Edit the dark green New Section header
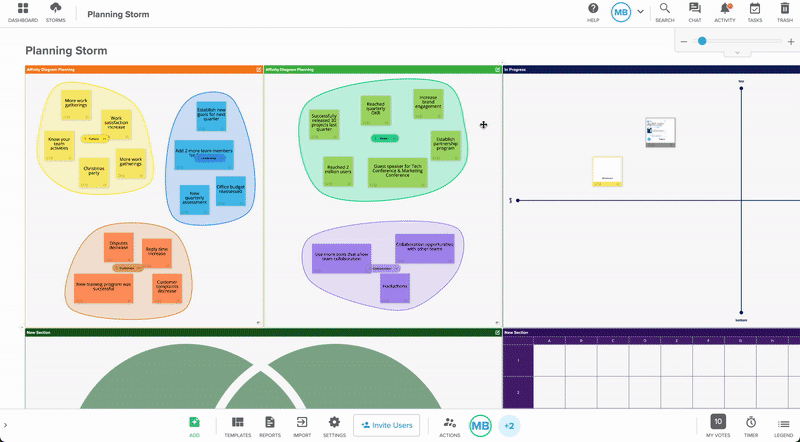 [x=497, y=332]
